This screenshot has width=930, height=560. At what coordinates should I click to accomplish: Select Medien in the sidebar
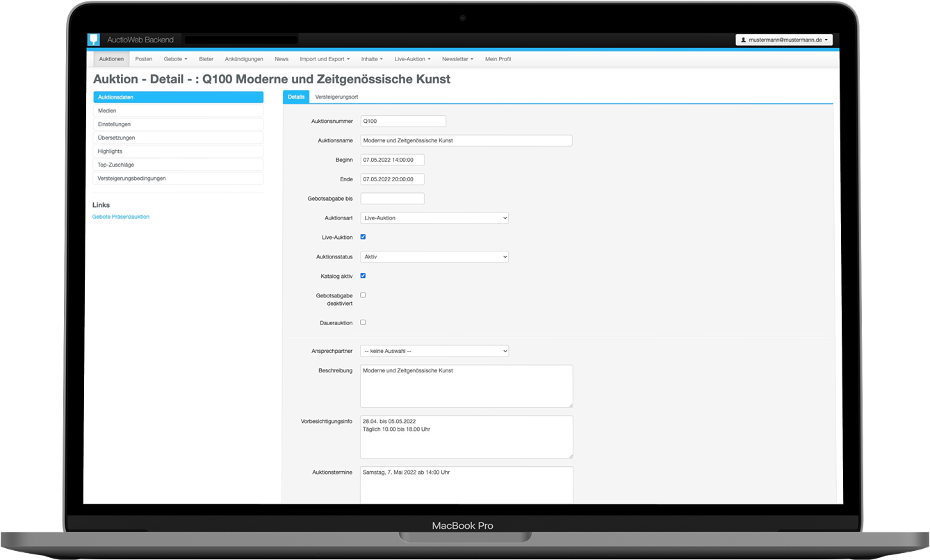tap(178, 111)
